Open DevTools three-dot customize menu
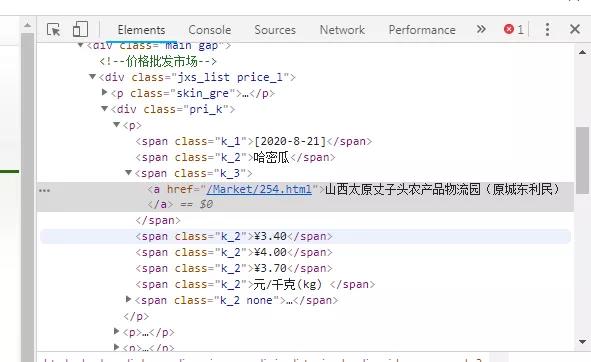 (x=547, y=29)
